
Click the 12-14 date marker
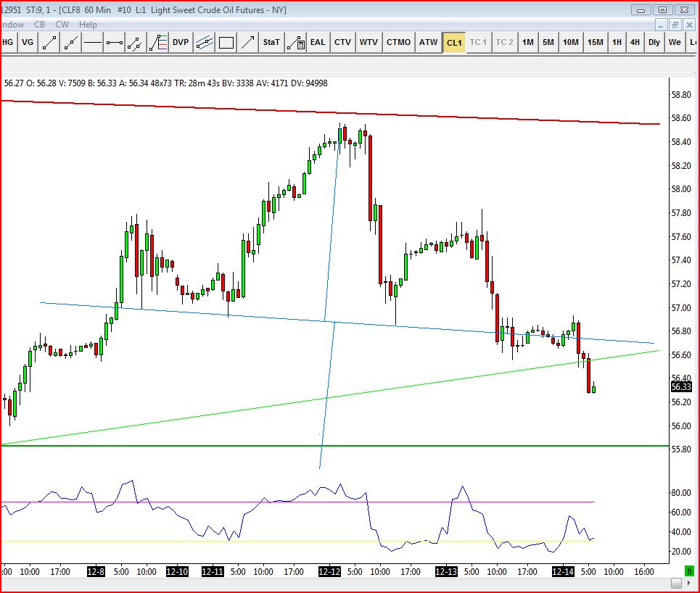tap(563, 571)
